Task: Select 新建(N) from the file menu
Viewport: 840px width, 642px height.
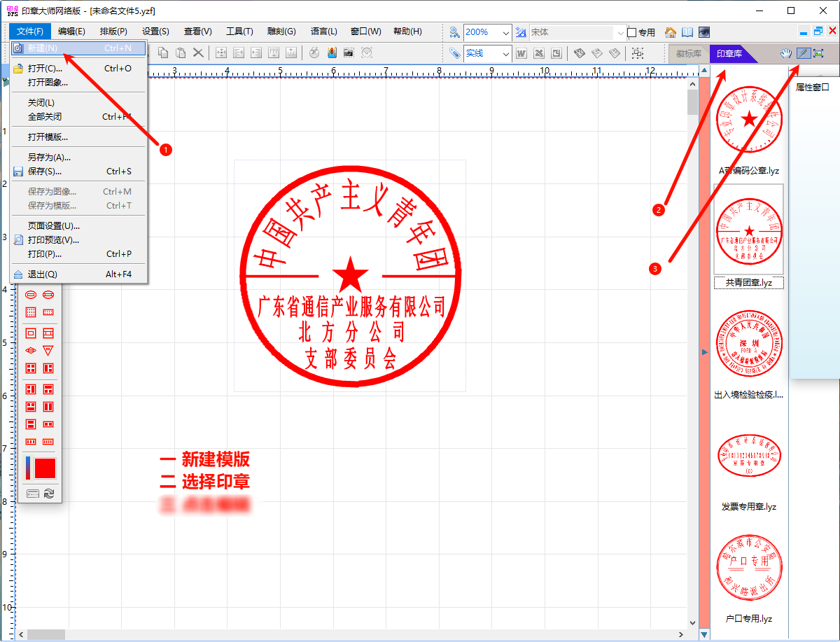Action: point(78,48)
